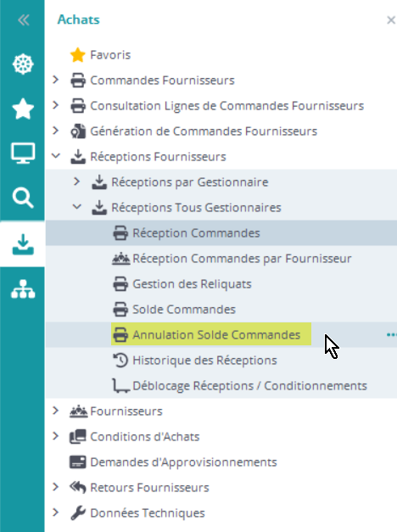Select the download tray icon in sidebar

23,244
